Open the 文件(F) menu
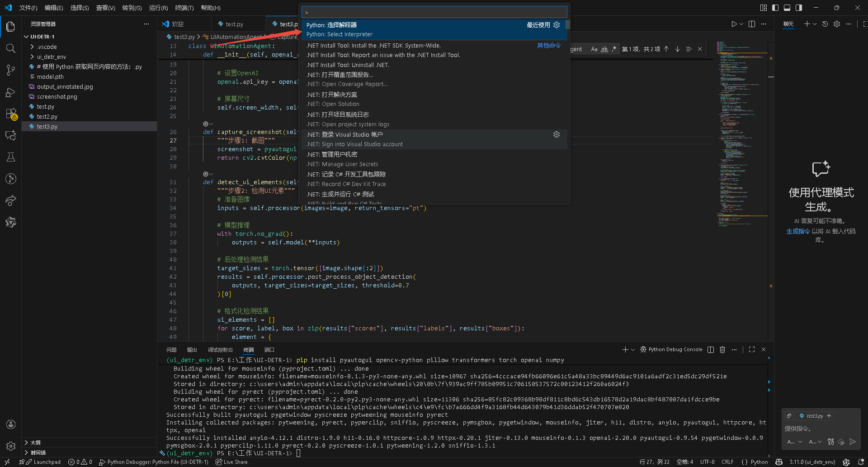Viewport: 868px width, 467px height. click(28, 8)
